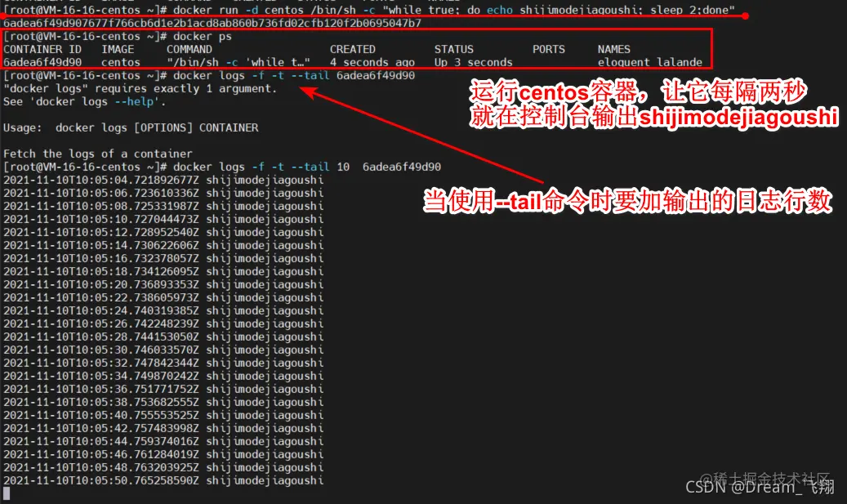Click the log timestamp 2021-11-10T10:05:06.723610336Z
Image resolution: width=847 pixels, height=504 pixels.
[101, 193]
